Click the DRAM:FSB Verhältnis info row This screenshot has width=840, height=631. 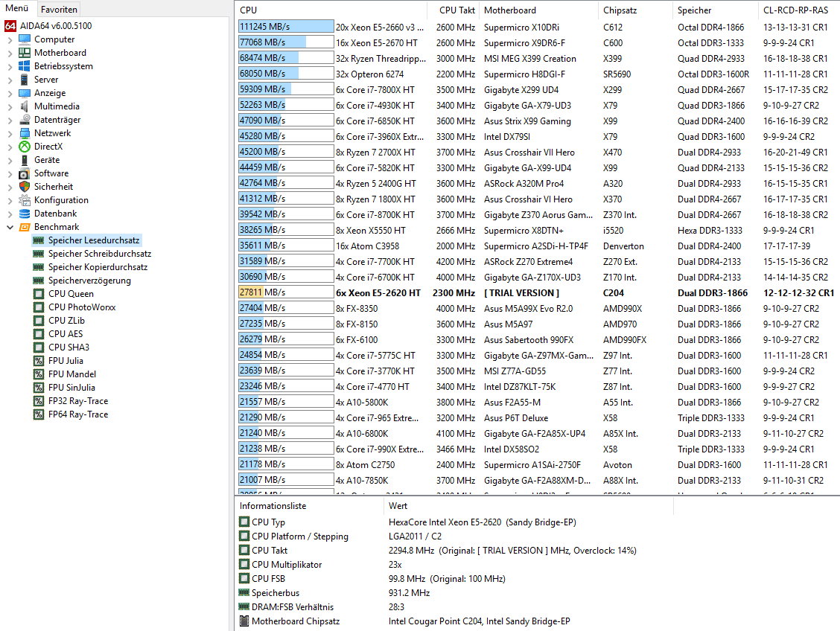pyautogui.click(x=538, y=606)
